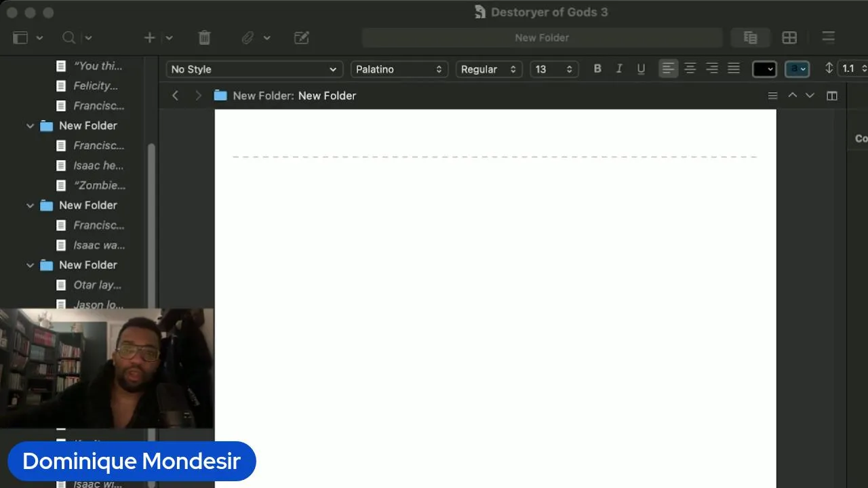Align text right
The image size is (868, 488).
[x=712, y=69]
